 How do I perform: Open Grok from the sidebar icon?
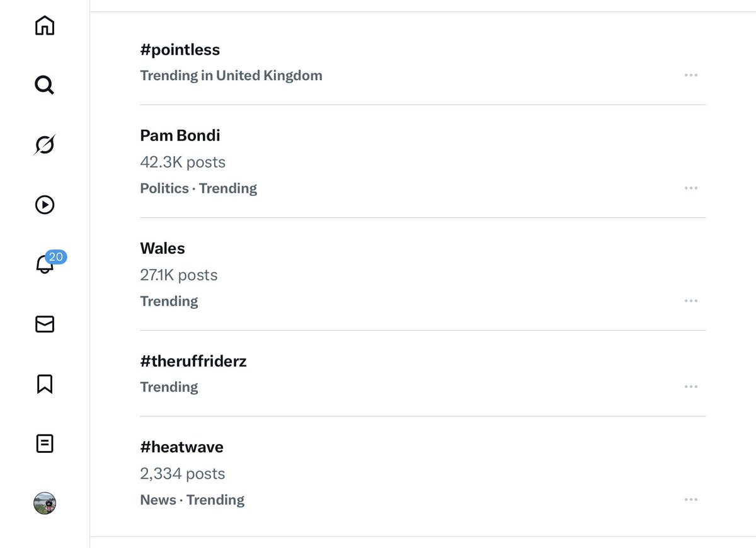click(44, 145)
